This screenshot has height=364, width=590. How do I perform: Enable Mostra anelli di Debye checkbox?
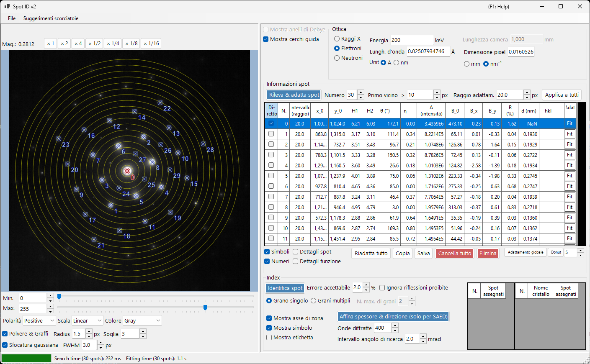(x=265, y=30)
